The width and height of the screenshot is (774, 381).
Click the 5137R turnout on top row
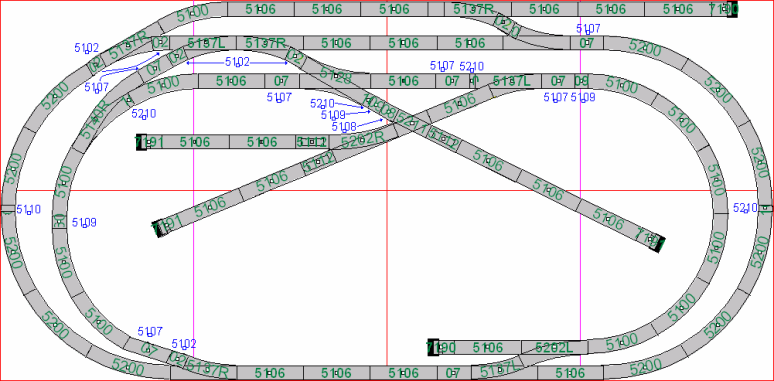pos(473,9)
